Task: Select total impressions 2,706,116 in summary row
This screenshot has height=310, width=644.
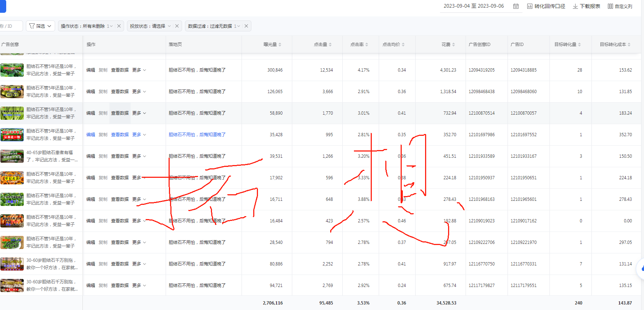Action: (273, 303)
